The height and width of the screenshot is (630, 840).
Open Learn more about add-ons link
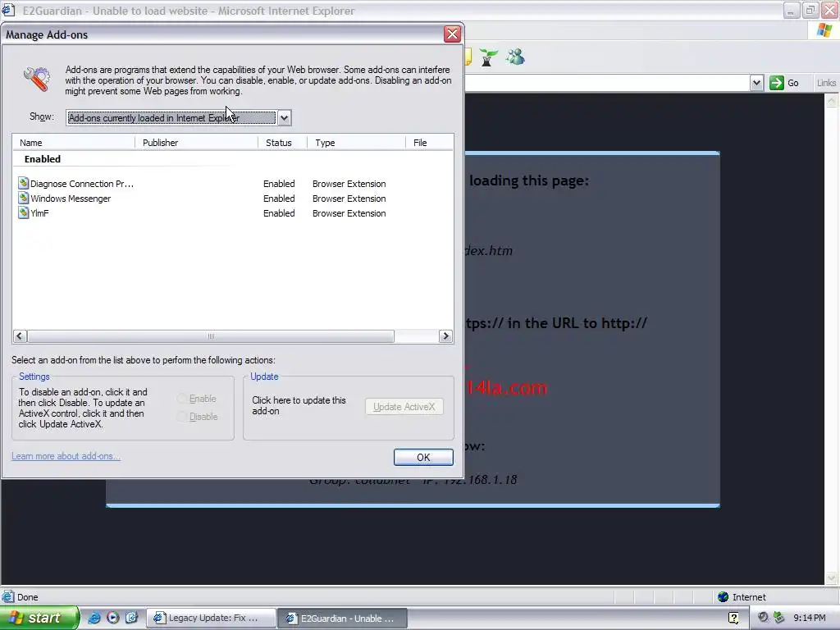point(66,456)
